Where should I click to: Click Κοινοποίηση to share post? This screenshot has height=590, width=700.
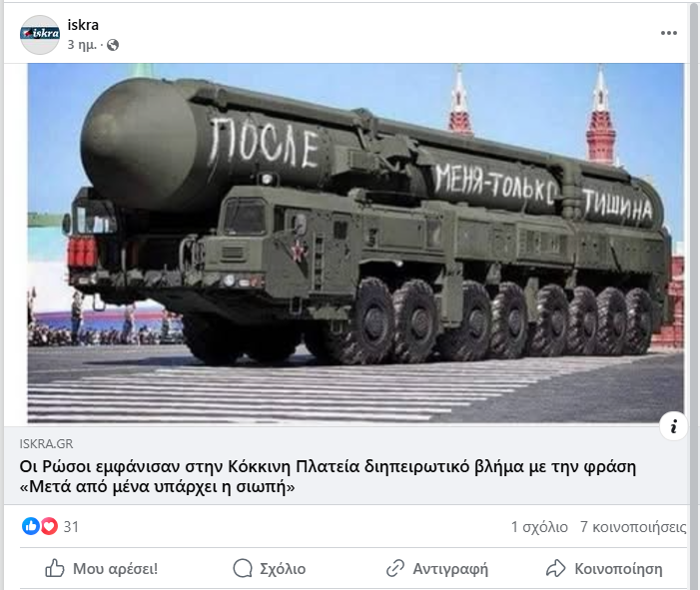(x=604, y=569)
